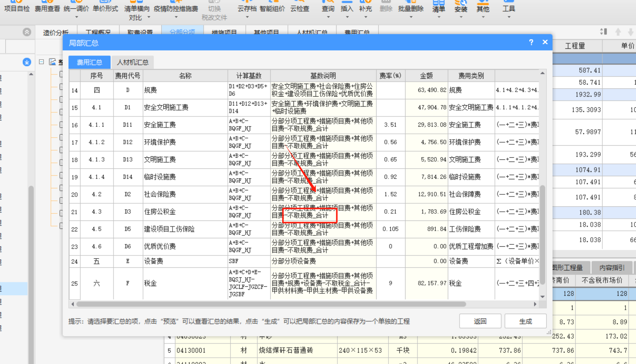This screenshot has width=636, height=364.
Task: Collapse the project tree root node
Action: (x=42, y=62)
